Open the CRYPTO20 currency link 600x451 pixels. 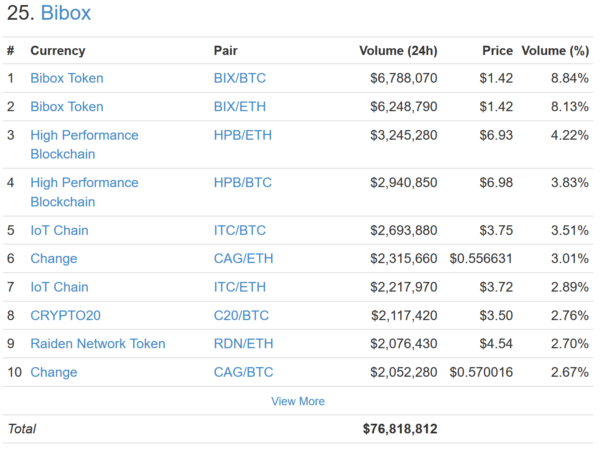tap(65, 315)
